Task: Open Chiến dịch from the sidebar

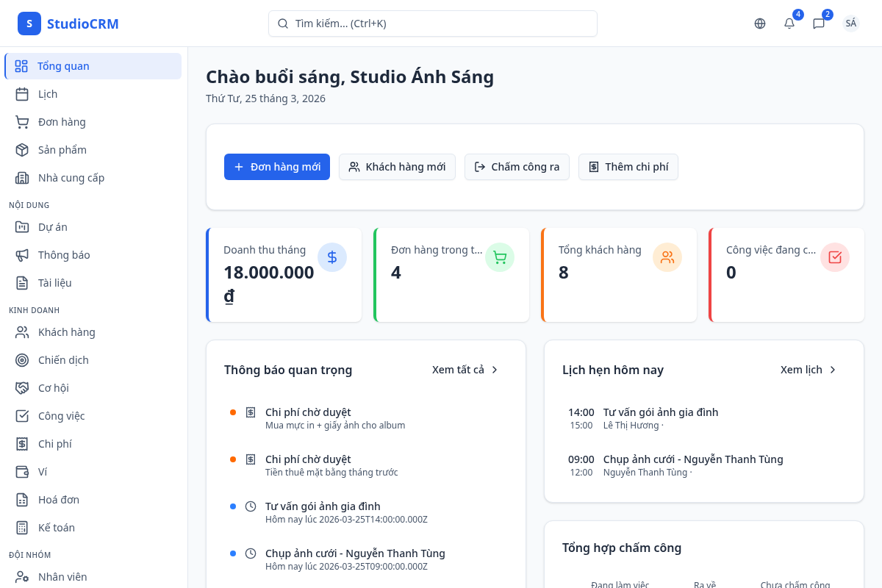Action: pos(63,360)
